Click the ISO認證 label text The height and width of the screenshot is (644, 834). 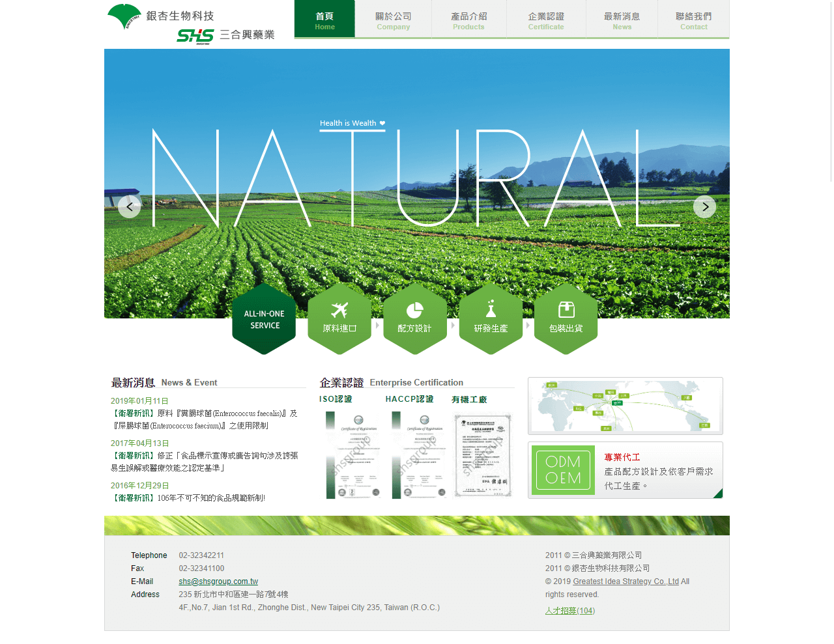[336, 399]
